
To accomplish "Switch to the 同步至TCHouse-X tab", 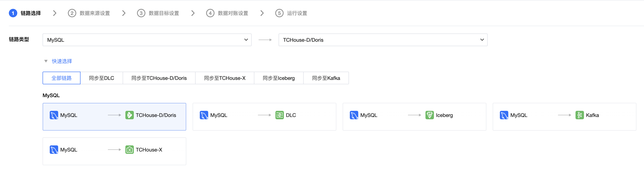I will 224,78.
